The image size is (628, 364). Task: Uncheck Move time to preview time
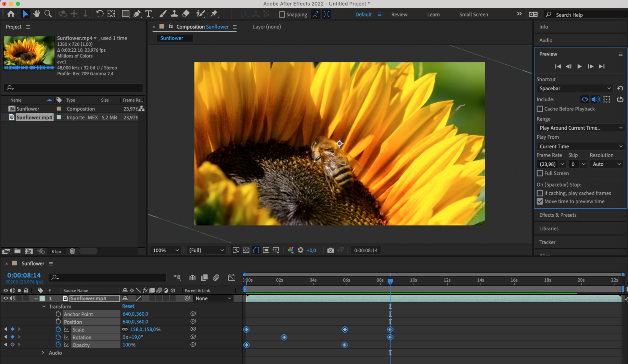pos(540,201)
